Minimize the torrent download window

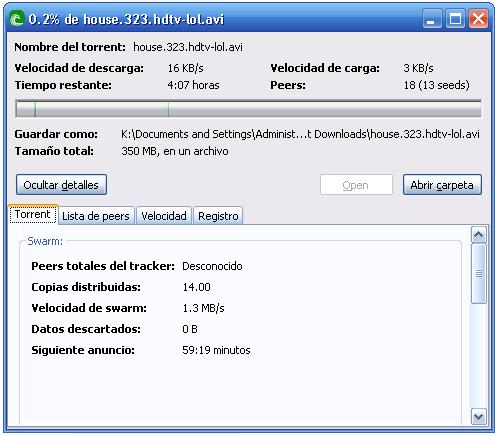(432, 19)
